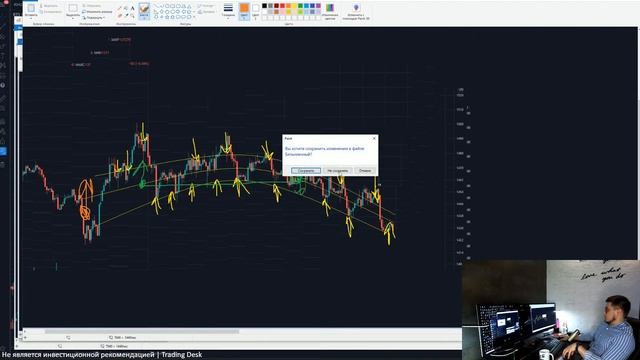Screen dimensions: 640x360
Task: Click the Brushes (Кисти) tool icon
Action: coord(144,8)
